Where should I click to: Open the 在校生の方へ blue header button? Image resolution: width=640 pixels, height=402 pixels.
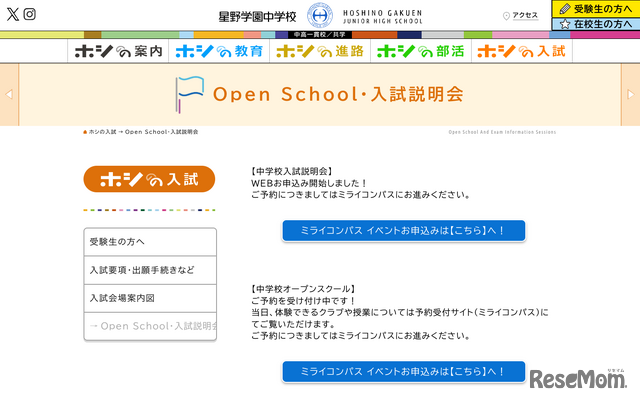point(596,24)
